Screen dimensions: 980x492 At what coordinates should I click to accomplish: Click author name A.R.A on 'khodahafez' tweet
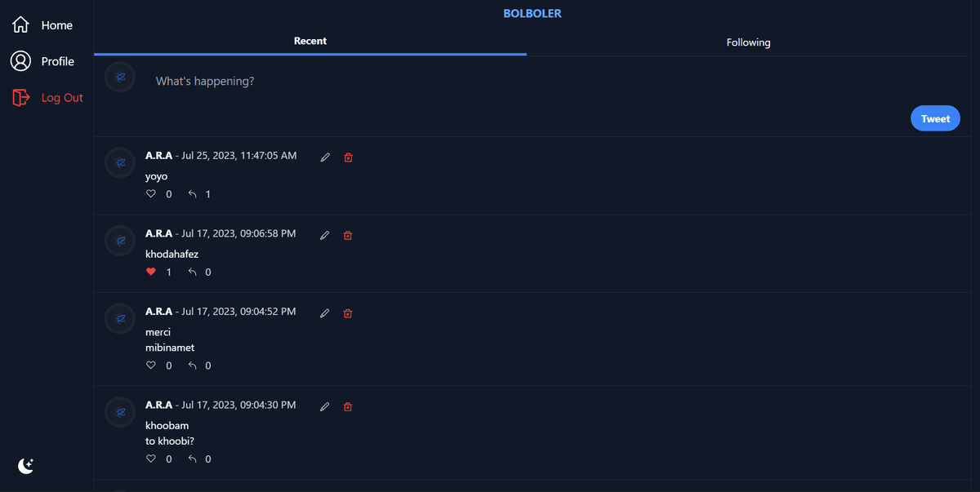pos(158,233)
